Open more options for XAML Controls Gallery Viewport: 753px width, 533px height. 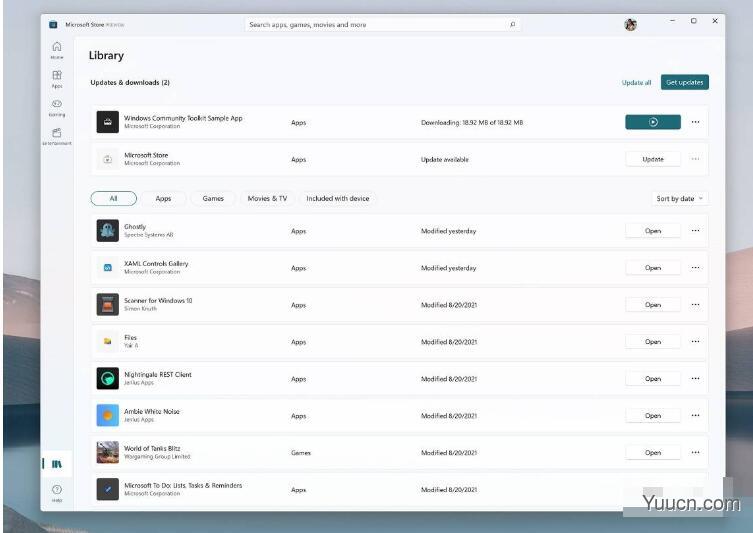pyautogui.click(x=695, y=267)
